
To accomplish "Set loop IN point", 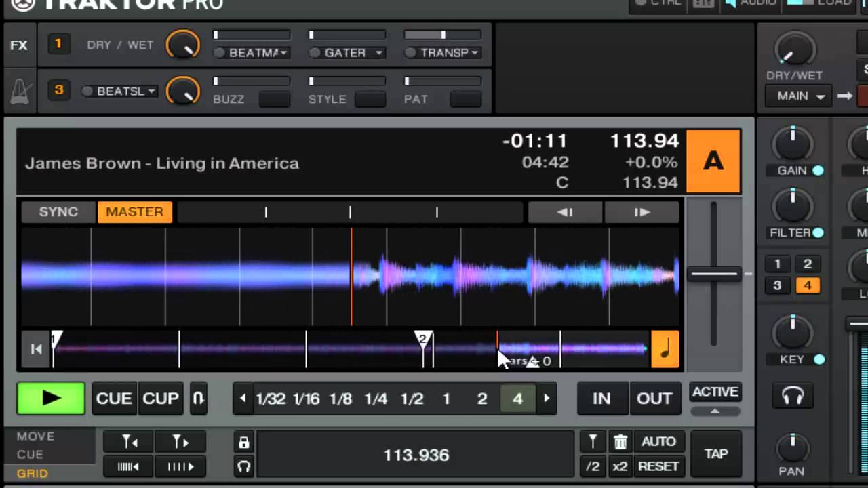I will [601, 399].
